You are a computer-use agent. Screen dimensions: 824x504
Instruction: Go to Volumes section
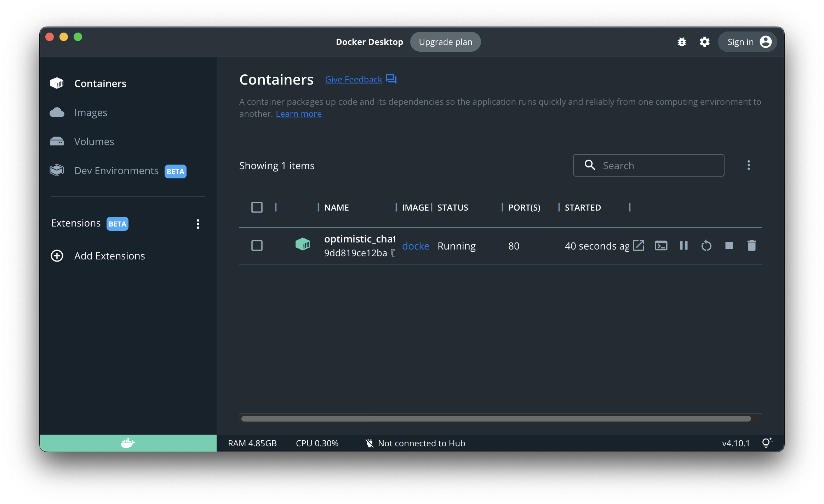(x=94, y=142)
